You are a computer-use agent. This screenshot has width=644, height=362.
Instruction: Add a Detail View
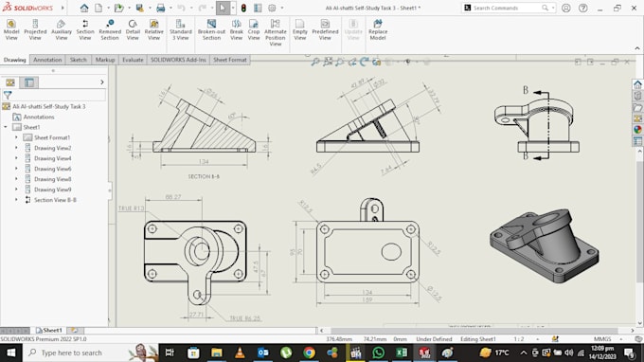[x=133, y=30]
